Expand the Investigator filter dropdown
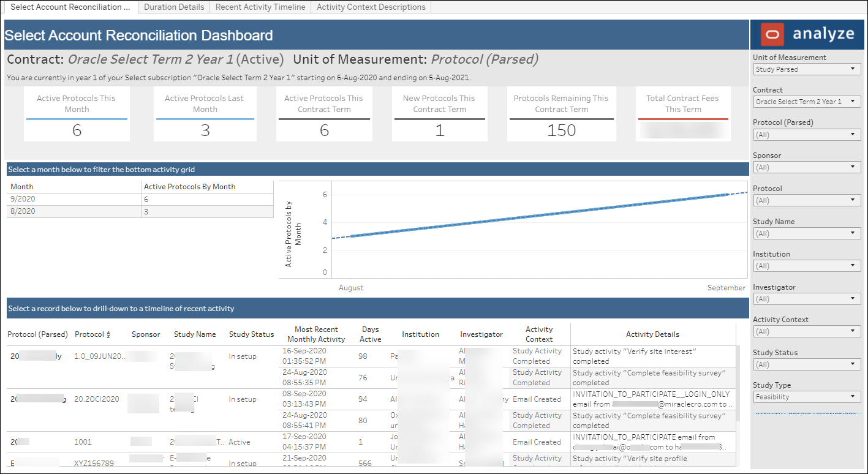The height and width of the screenshot is (474, 868). tap(807, 299)
